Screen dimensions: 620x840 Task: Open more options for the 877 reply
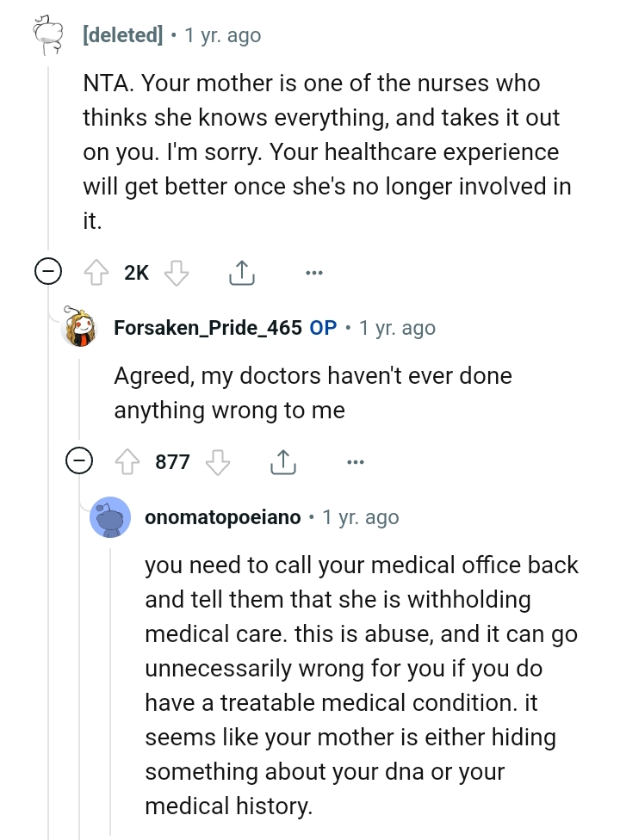click(355, 461)
